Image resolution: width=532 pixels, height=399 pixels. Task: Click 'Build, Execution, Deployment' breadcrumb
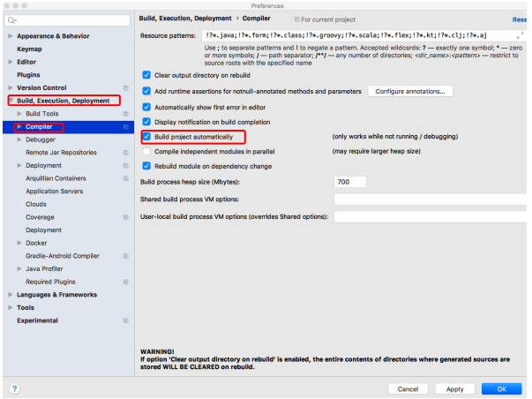185,19
